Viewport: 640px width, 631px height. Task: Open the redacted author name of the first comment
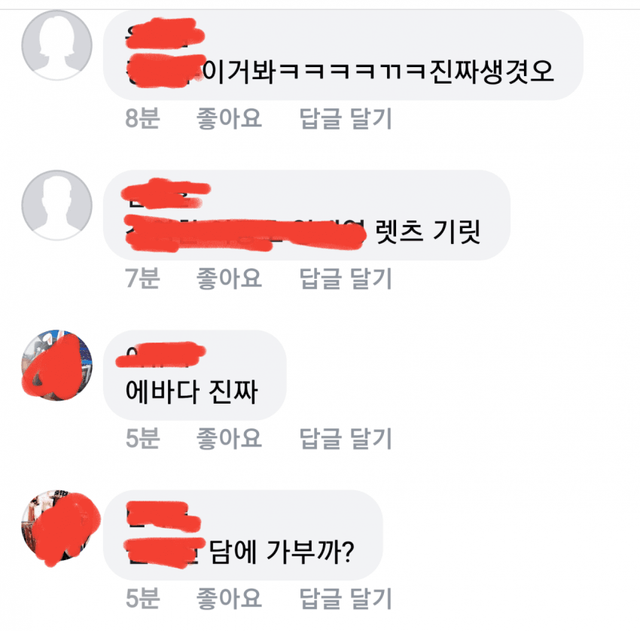point(165,33)
